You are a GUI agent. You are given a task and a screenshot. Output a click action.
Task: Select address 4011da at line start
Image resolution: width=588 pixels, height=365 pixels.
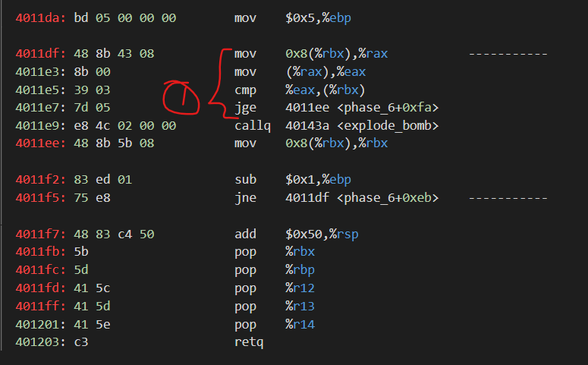point(40,17)
